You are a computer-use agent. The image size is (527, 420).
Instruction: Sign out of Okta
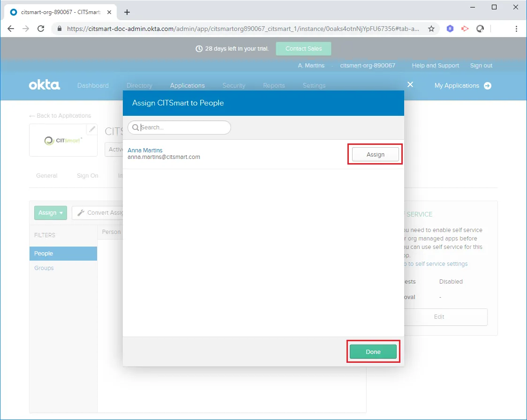[481, 66]
